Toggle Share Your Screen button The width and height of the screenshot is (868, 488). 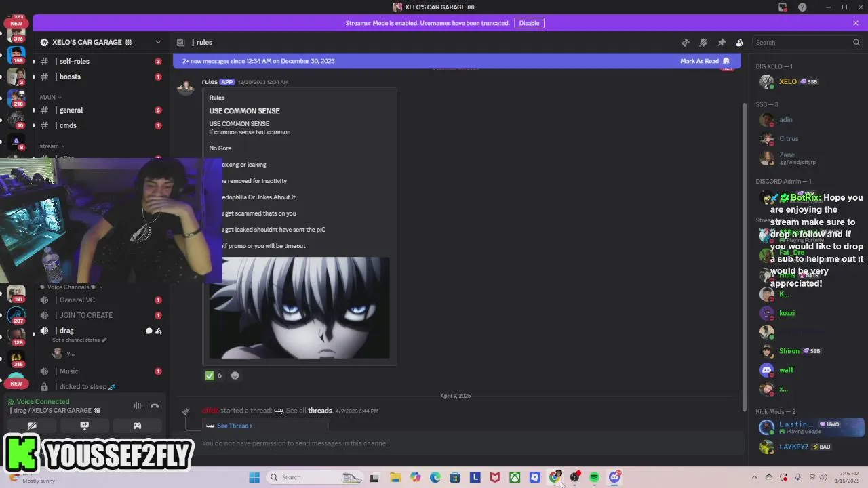click(84, 426)
